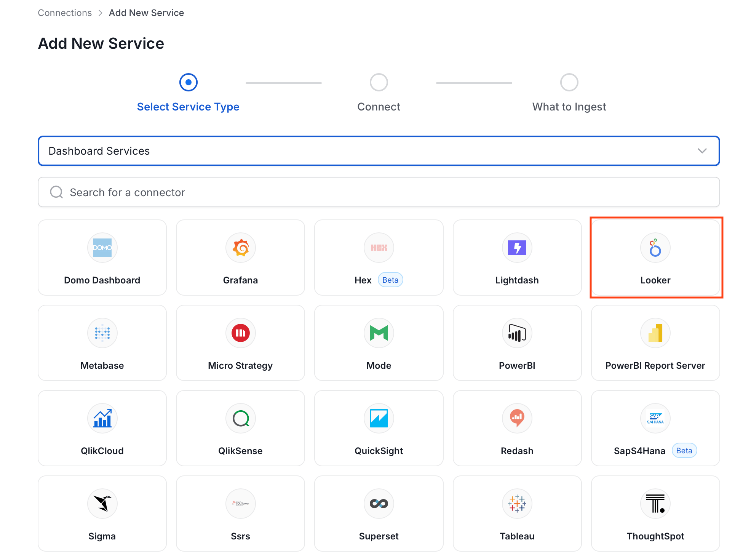Focus the Search for a connector field
Image resolution: width=751 pixels, height=560 pixels.
click(x=379, y=192)
